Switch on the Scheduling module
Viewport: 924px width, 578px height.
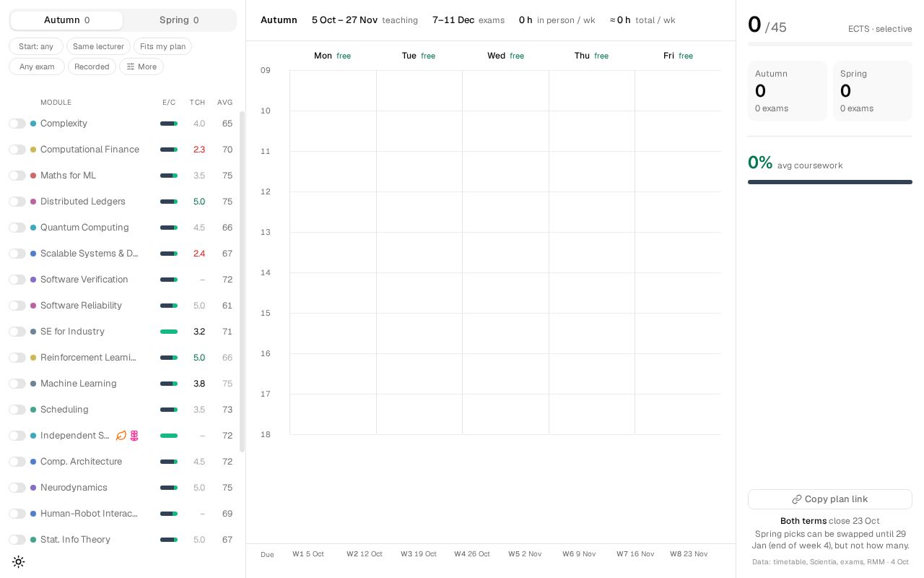pyautogui.click(x=17, y=410)
